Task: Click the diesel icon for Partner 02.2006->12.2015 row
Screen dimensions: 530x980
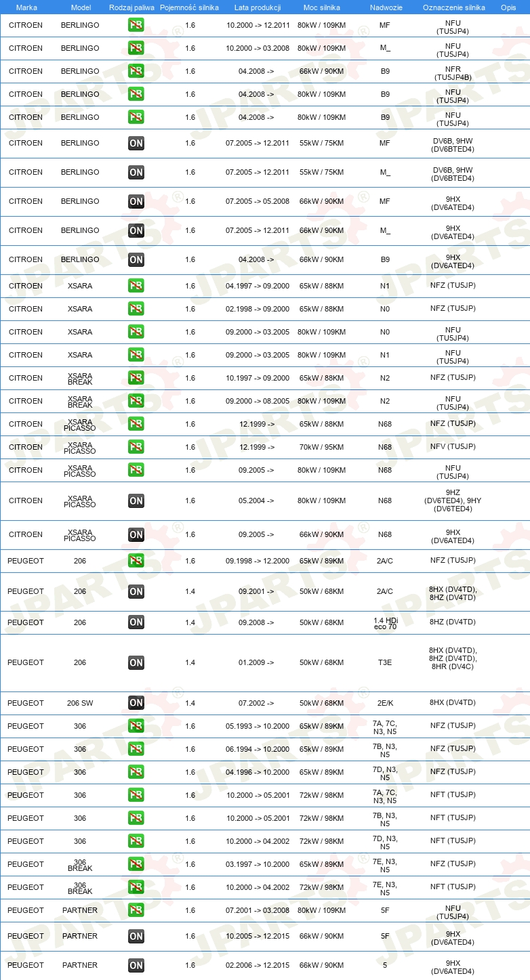Action: [136, 965]
